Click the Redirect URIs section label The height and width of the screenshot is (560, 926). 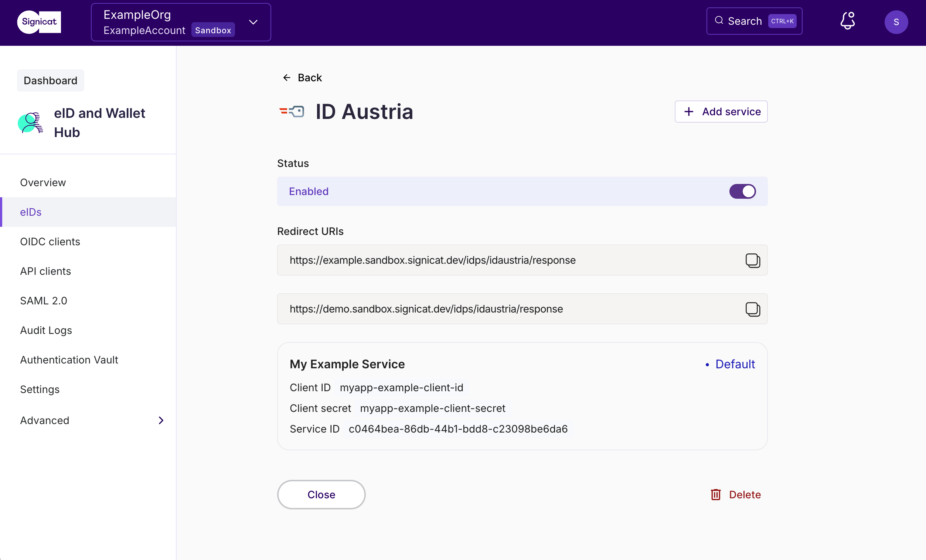point(310,231)
